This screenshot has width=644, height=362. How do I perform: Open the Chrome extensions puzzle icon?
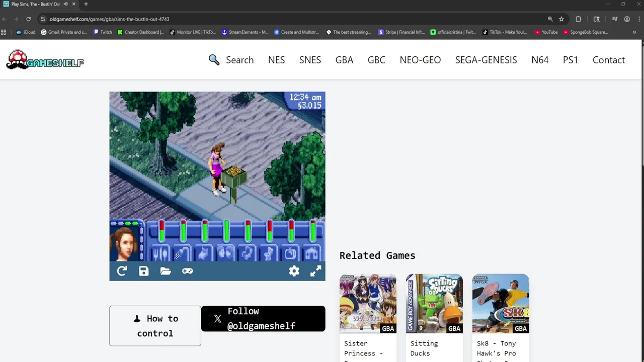(579, 19)
